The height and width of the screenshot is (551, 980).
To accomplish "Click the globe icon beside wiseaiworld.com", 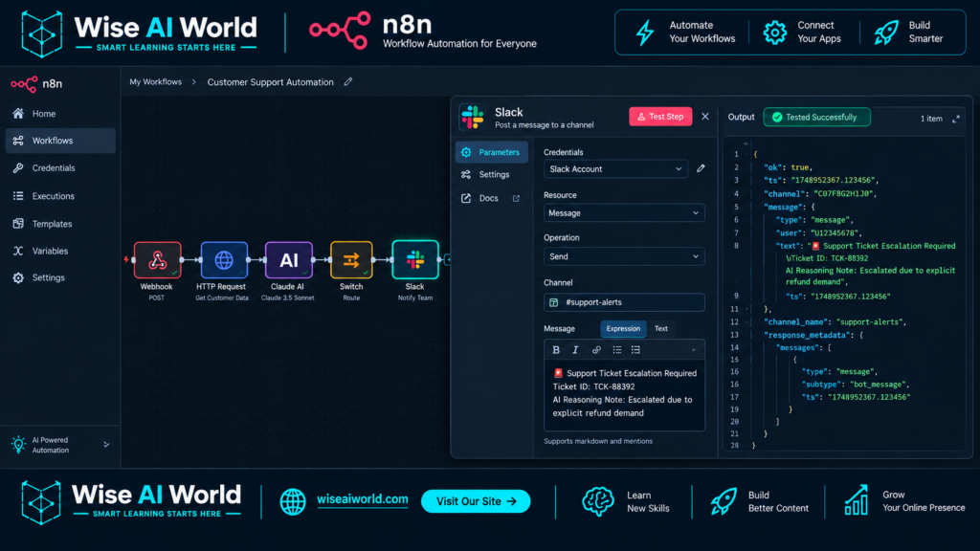I will pos(293,501).
